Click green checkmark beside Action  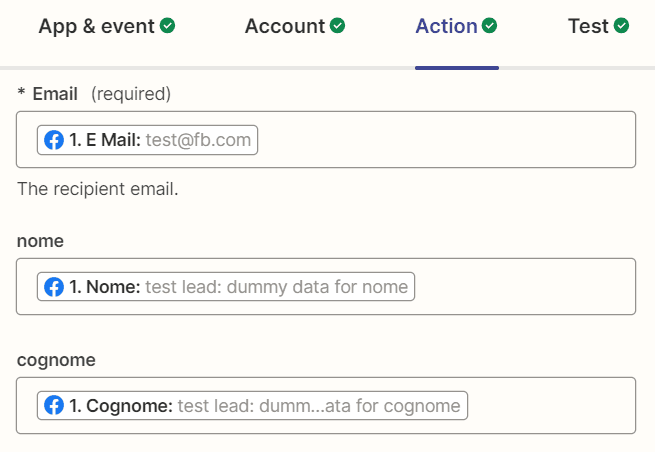pyautogui.click(x=489, y=26)
